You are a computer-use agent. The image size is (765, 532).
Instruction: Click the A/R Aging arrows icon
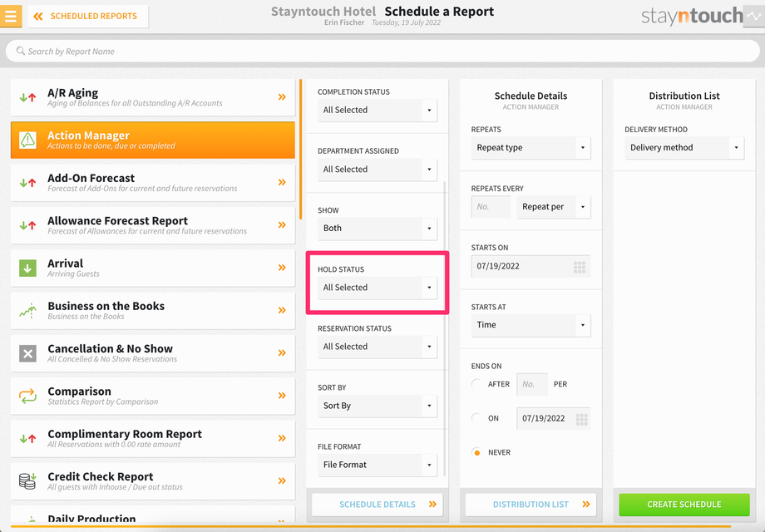(27, 97)
